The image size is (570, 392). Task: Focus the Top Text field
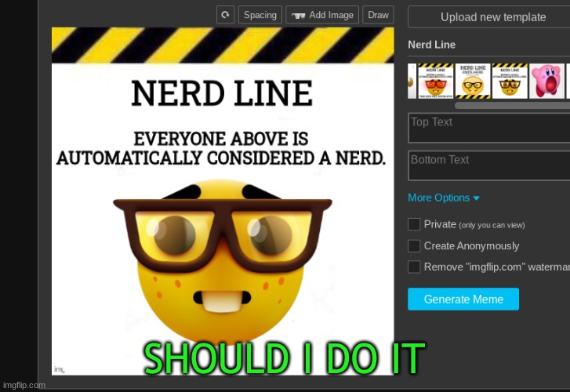(x=489, y=128)
